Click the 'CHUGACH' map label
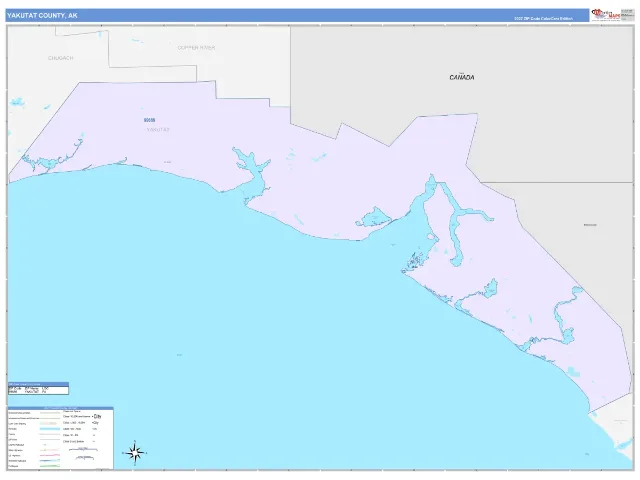640x480 pixels. 60,58
